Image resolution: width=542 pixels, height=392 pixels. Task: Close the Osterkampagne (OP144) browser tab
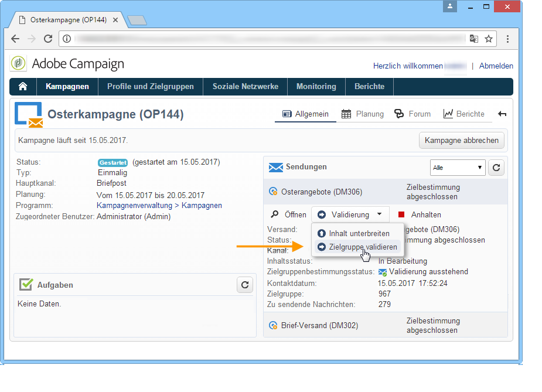pyautogui.click(x=115, y=20)
